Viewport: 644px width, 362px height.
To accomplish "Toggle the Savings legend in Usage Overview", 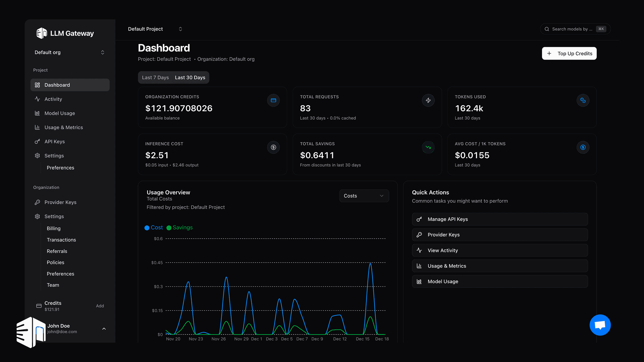I will click(179, 227).
